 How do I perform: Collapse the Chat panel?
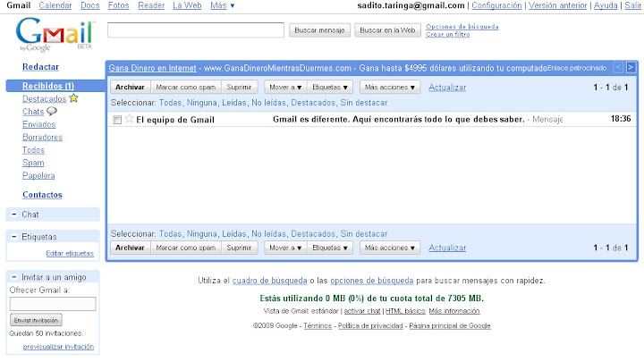[14, 214]
